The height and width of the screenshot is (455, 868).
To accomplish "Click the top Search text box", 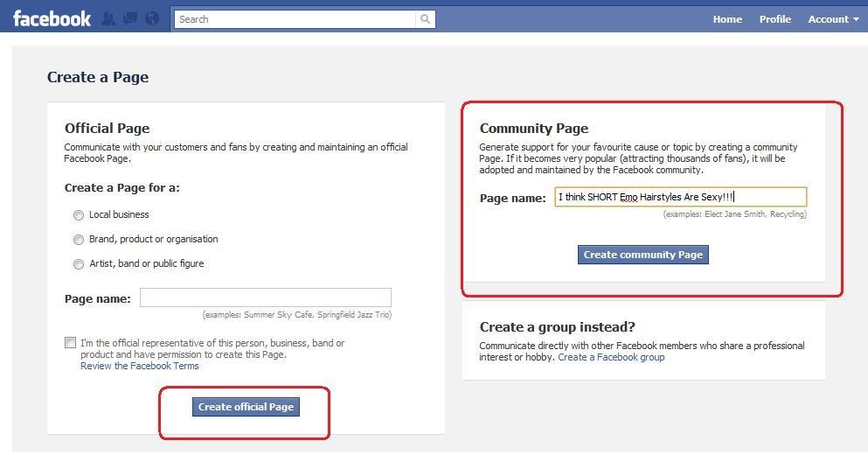I will tap(295, 19).
